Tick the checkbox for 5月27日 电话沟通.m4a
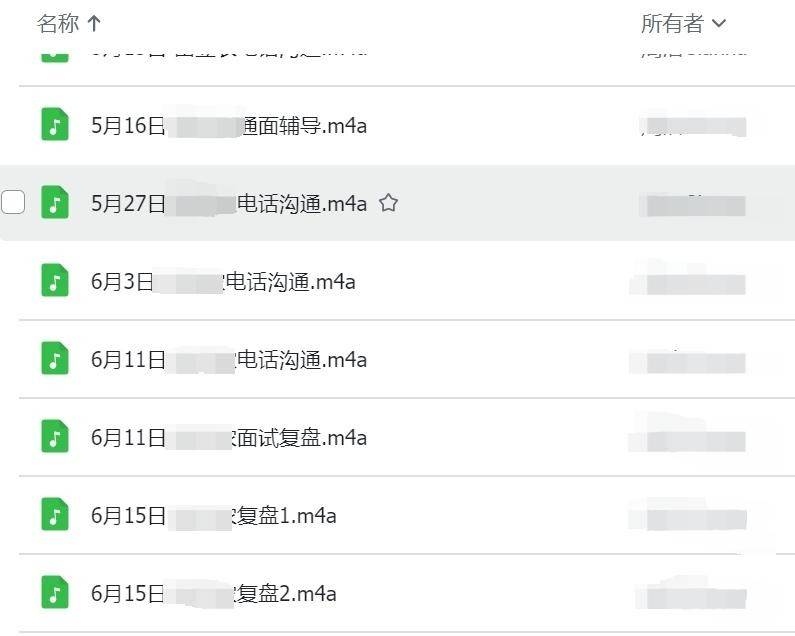 [13, 203]
